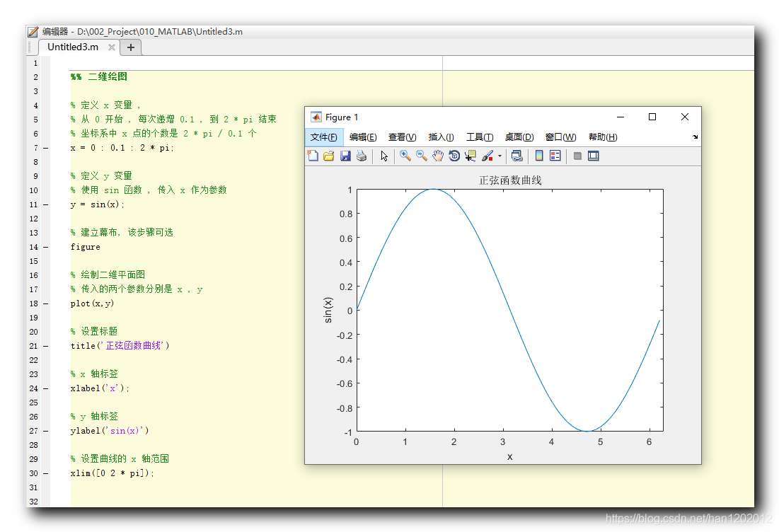Click the Show Plot Tools and Dock Figure icon
The image size is (779, 532).
pyautogui.click(x=593, y=156)
